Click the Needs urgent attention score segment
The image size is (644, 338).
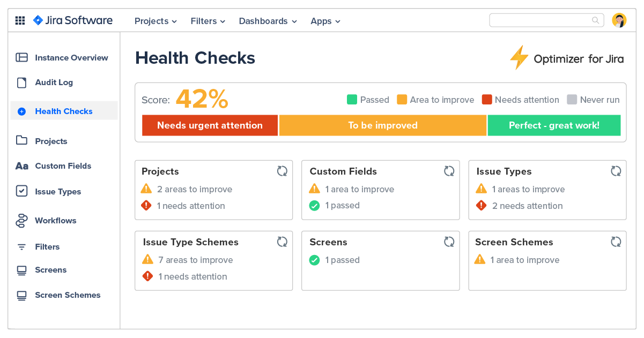[210, 125]
